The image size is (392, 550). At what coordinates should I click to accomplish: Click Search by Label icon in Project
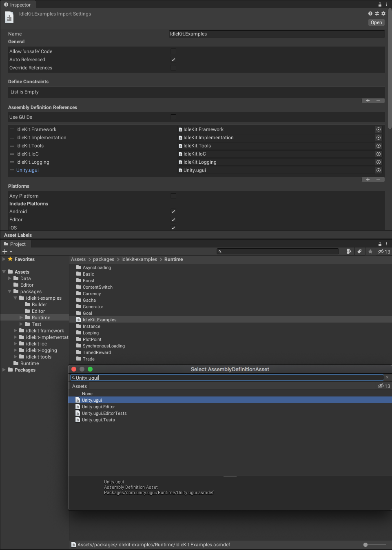point(359,252)
